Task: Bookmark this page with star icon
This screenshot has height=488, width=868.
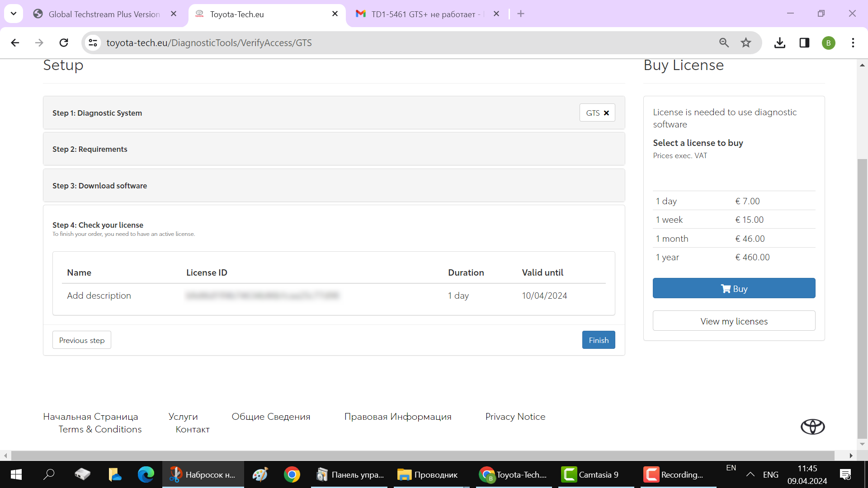Action: point(746,42)
